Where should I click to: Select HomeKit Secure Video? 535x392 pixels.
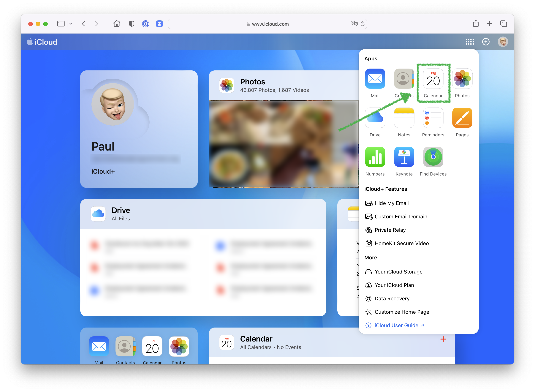pos(397,243)
